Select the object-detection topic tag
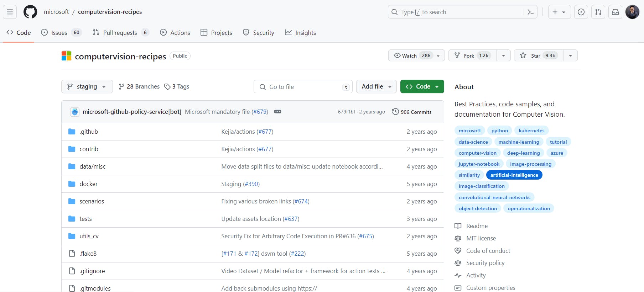Viewport: 644px width, 292px height. tap(478, 208)
